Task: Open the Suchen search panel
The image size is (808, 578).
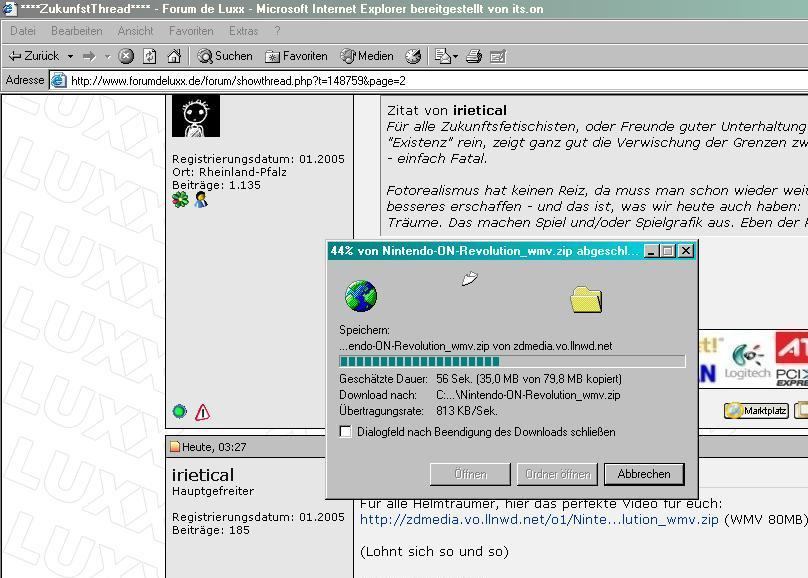Action: [x=225, y=56]
